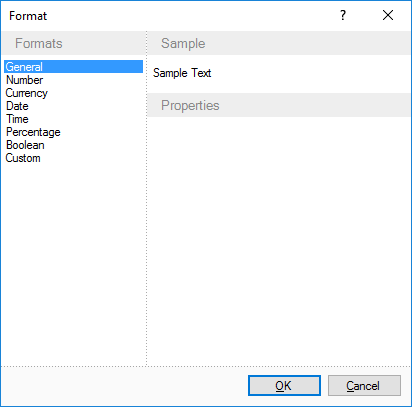
Task: Choose the Time format entry
Action: (x=73, y=119)
